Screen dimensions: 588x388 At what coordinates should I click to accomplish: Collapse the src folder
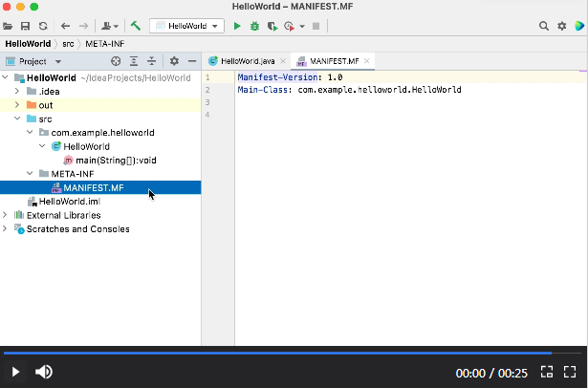click(17, 119)
